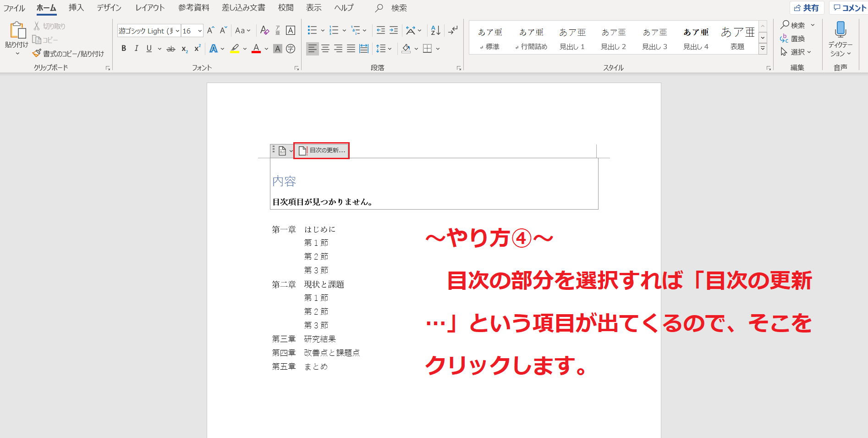
Task: Open the Font dialog launcher
Action: tap(297, 68)
